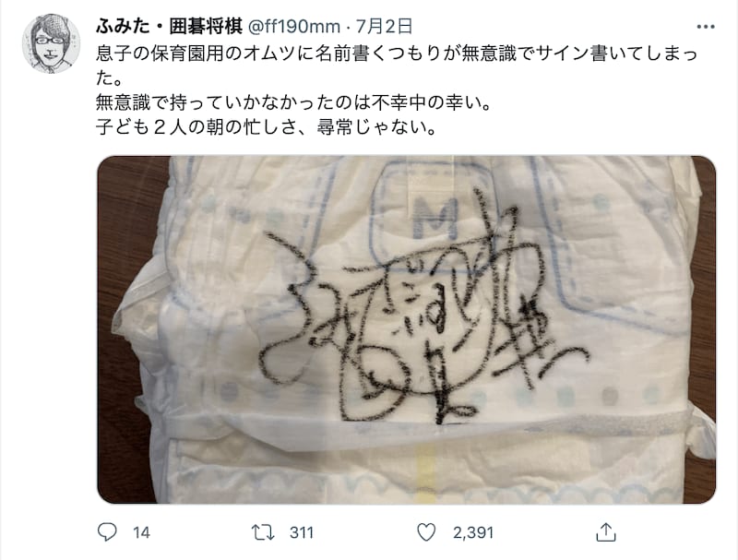Click the like count 2,391
The height and width of the screenshot is (560, 738).
pyautogui.click(x=473, y=532)
